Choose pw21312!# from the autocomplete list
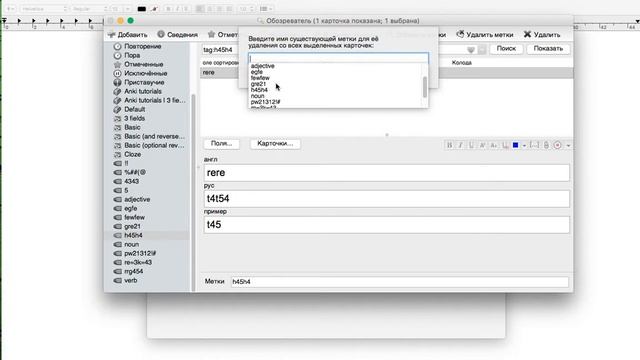Image resolution: width=640 pixels, height=360 pixels. pos(265,102)
